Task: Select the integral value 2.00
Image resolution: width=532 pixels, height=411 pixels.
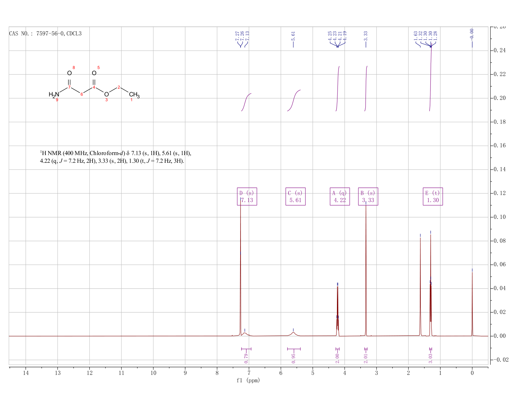Action: pyautogui.click(x=338, y=358)
